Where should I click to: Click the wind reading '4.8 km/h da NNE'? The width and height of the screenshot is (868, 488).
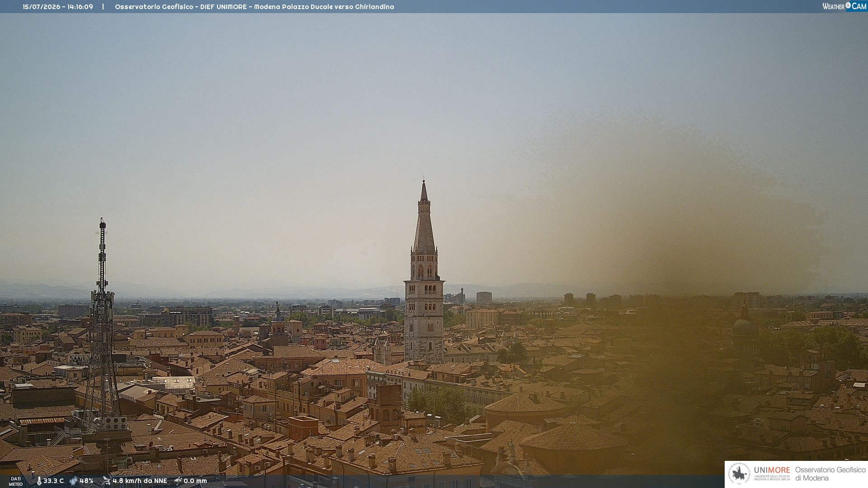click(x=140, y=481)
